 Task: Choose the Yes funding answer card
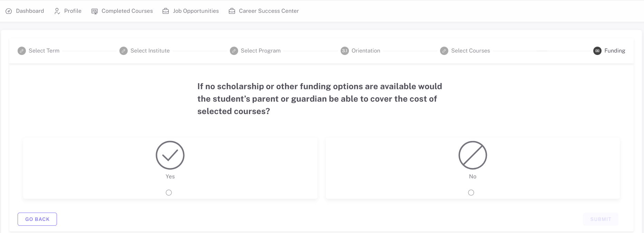170,168
